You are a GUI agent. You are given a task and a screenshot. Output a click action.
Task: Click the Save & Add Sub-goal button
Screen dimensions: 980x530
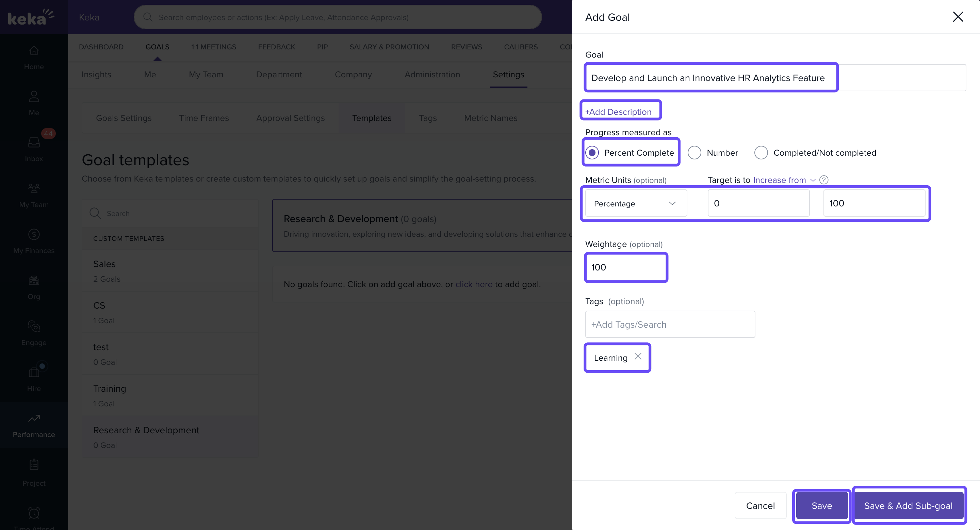(908, 505)
